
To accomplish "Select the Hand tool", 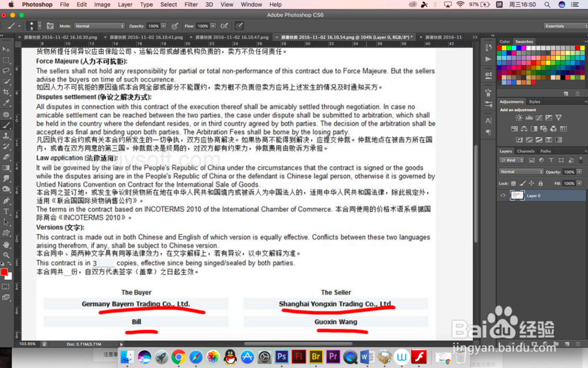I will (6, 244).
